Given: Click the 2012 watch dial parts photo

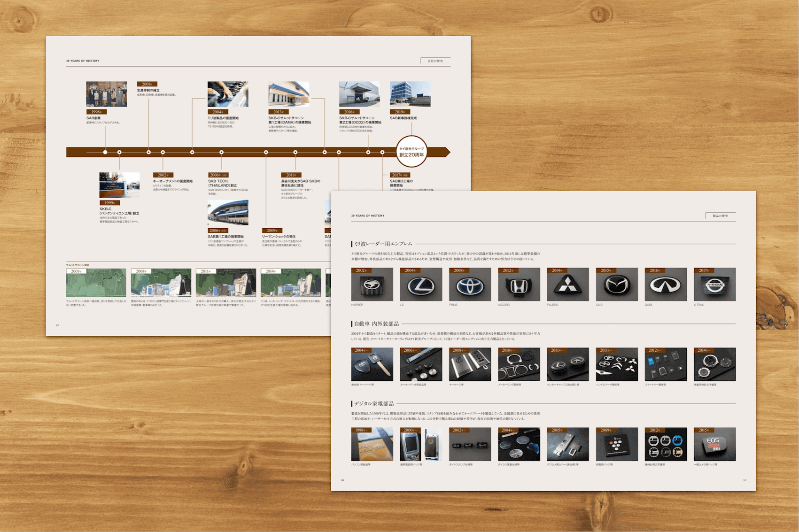Looking at the screenshot, I should (666, 444).
